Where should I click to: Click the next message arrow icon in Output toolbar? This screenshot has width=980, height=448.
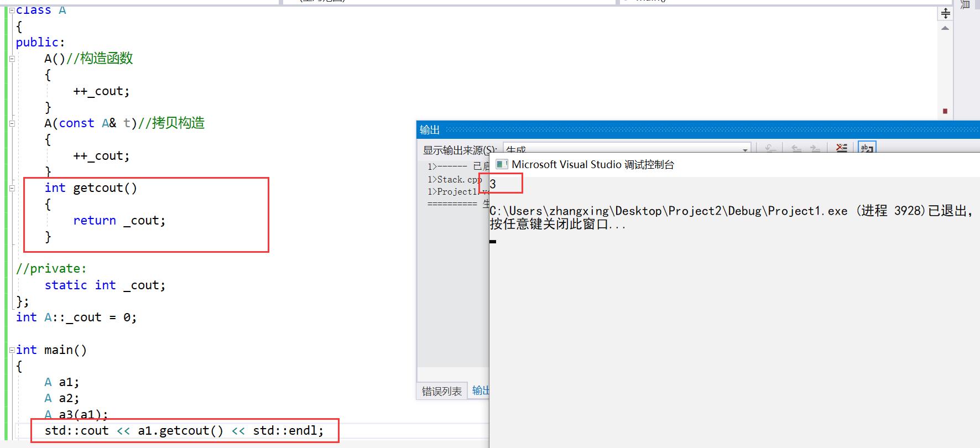[815, 148]
